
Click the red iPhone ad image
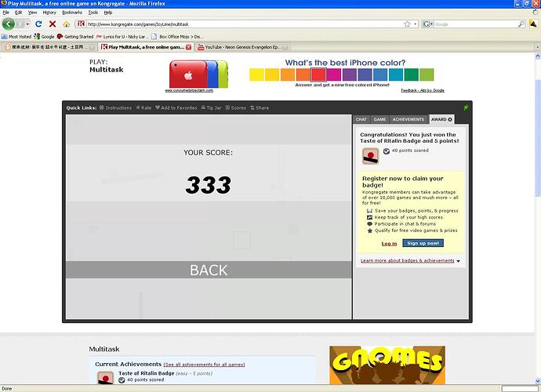click(198, 74)
